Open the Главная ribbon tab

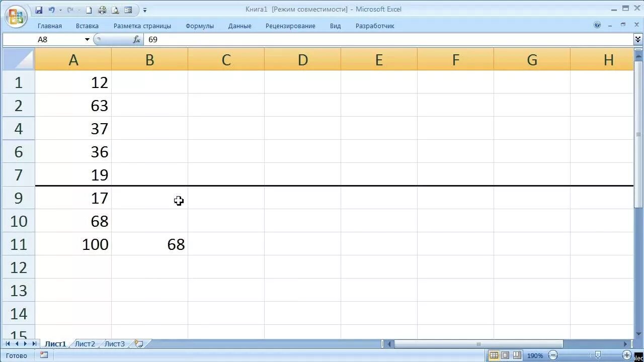pos(50,26)
